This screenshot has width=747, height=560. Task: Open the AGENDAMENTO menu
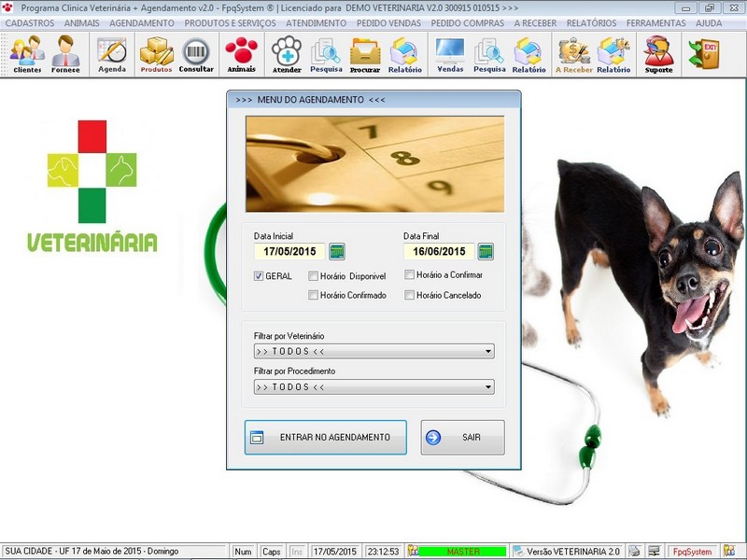[142, 22]
